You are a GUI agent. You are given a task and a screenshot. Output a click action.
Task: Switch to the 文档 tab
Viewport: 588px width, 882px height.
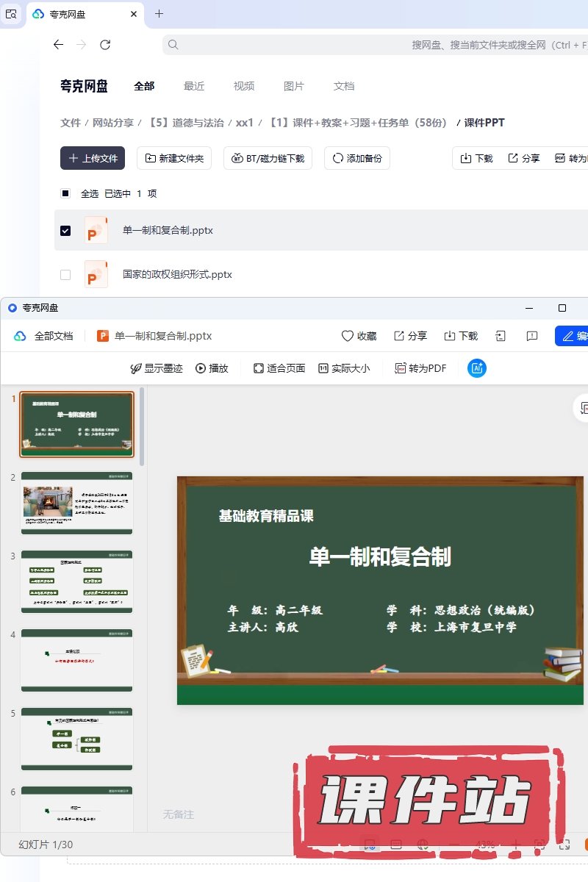click(344, 86)
